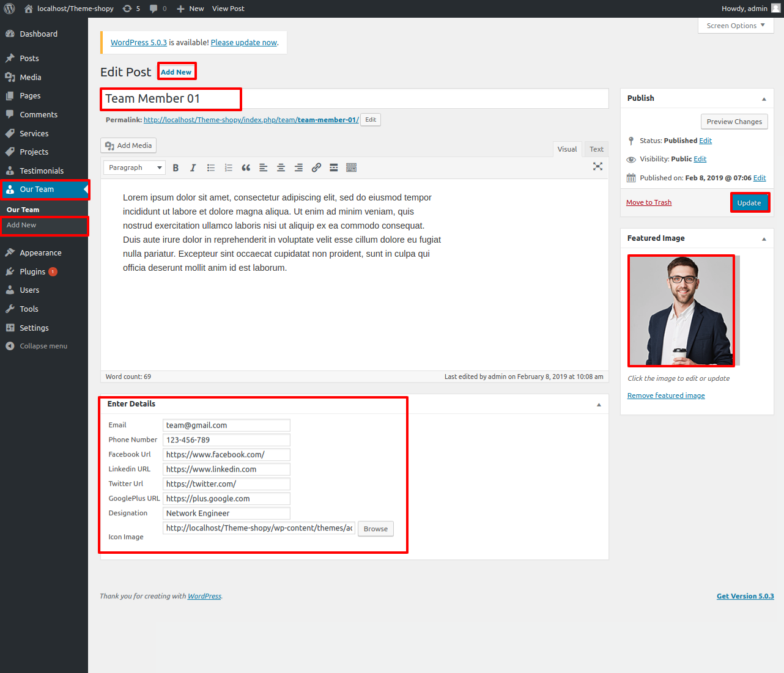This screenshot has height=673, width=784.
Task: Open Testimonials in the sidebar menu
Action: (x=42, y=171)
